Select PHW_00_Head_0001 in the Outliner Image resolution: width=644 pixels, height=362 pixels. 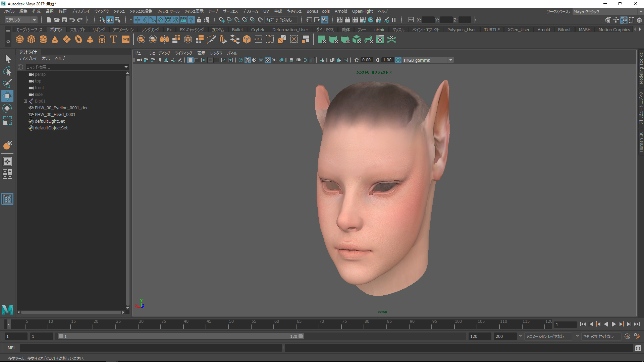(x=55, y=115)
